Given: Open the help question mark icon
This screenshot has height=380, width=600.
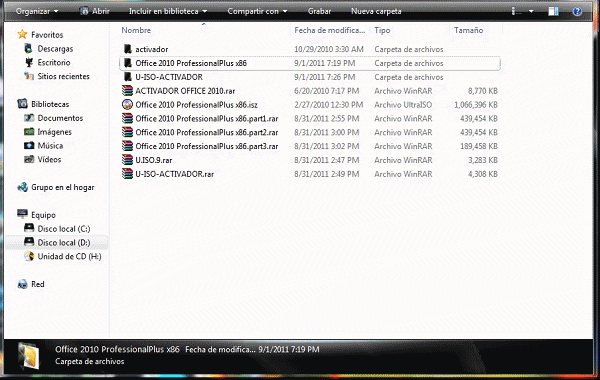Looking at the screenshot, I should pyautogui.click(x=577, y=11).
